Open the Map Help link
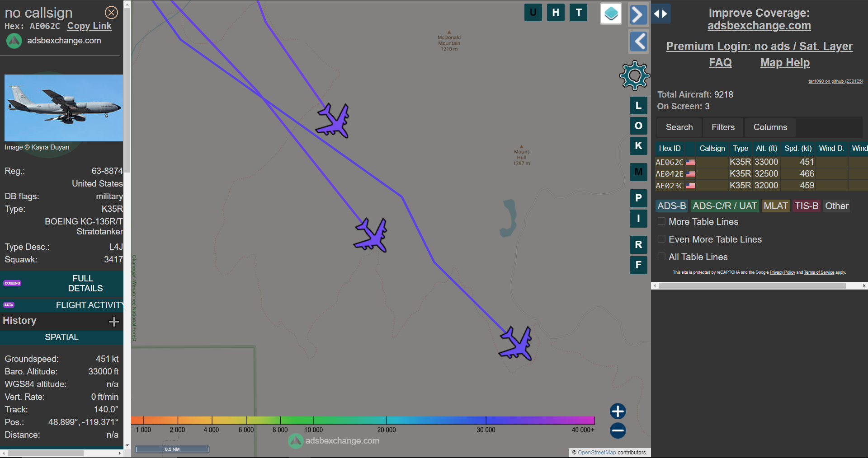The image size is (868, 458). (x=785, y=62)
